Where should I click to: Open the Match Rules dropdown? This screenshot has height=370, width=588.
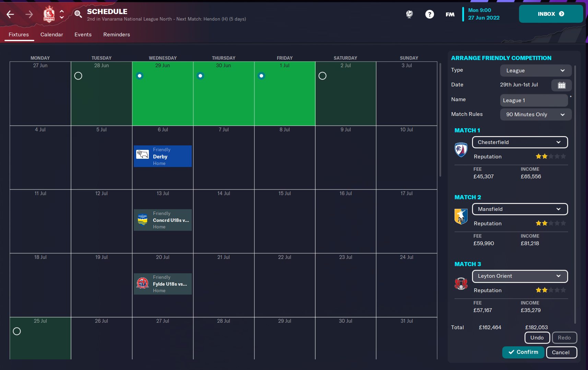pyautogui.click(x=536, y=115)
